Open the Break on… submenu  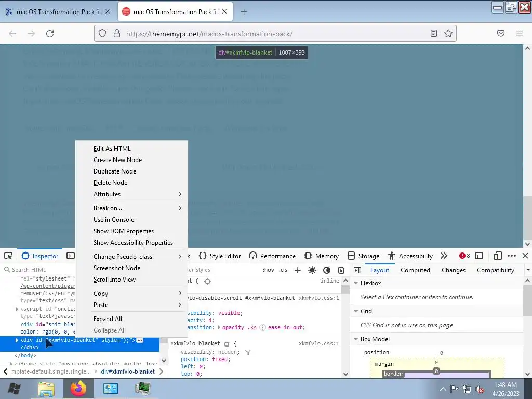point(131,208)
